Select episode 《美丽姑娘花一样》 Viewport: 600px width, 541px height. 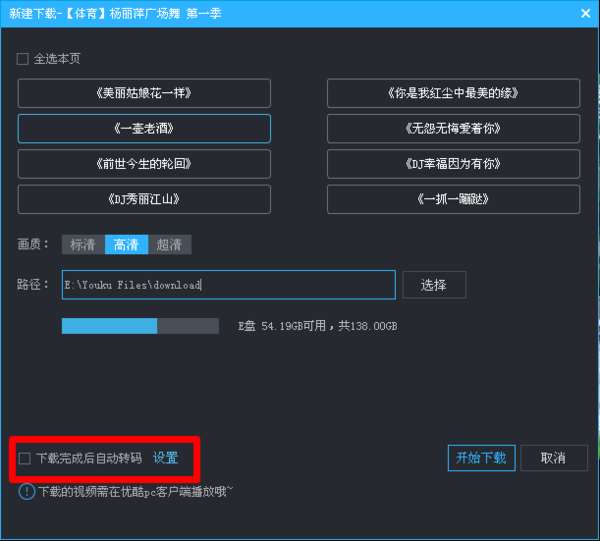(x=144, y=93)
